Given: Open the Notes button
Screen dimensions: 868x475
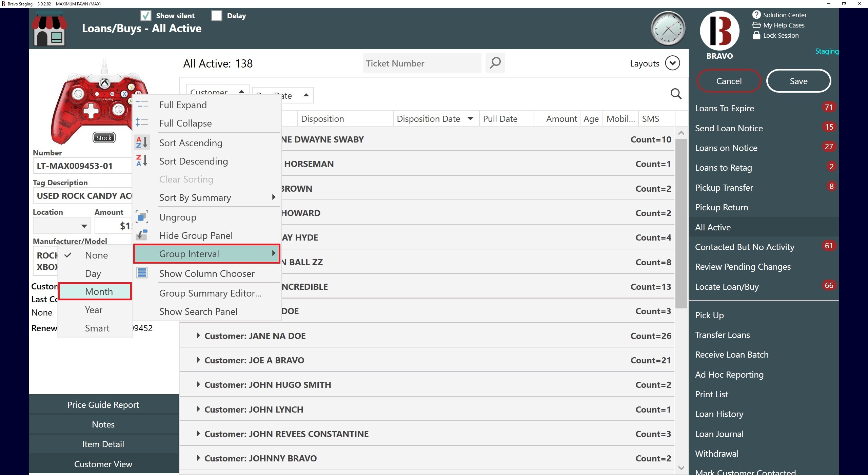Looking at the screenshot, I should tap(103, 424).
